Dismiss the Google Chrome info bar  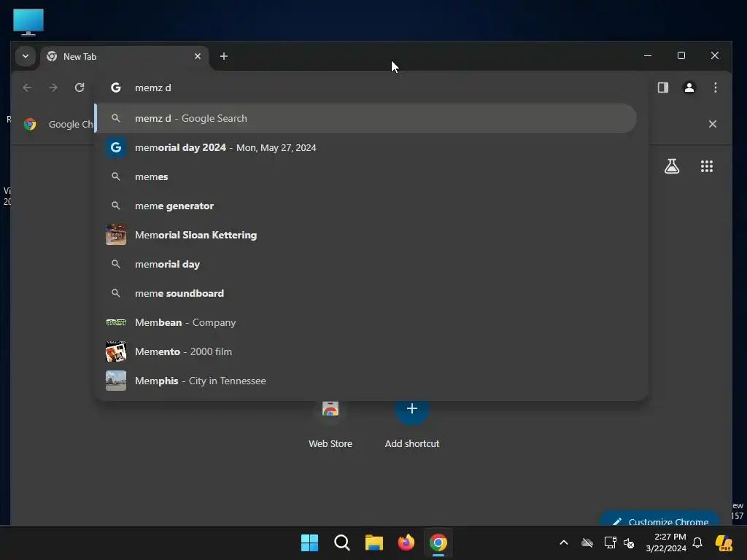tap(713, 124)
